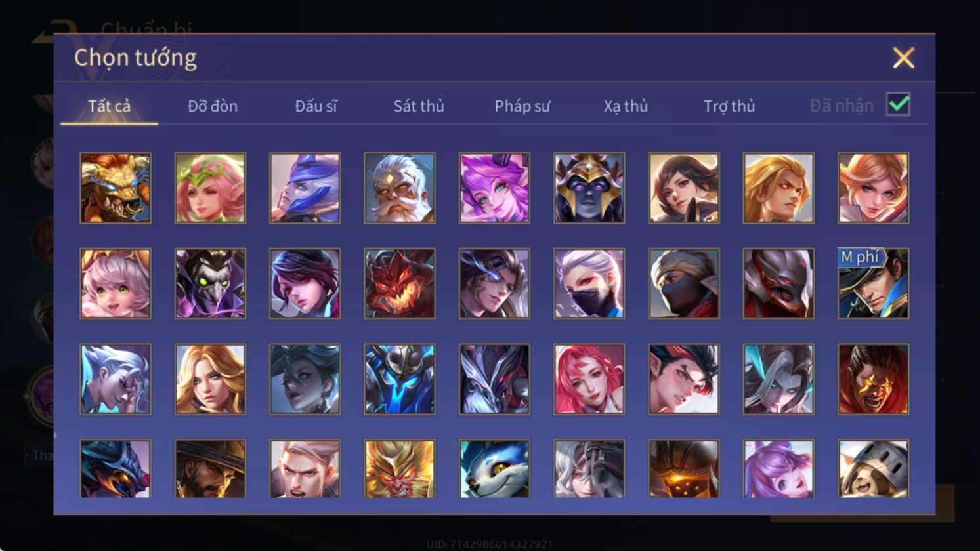Select the pink-haired girl with green eyes
Viewport: 980px width, 551px height.
(x=116, y=283)
